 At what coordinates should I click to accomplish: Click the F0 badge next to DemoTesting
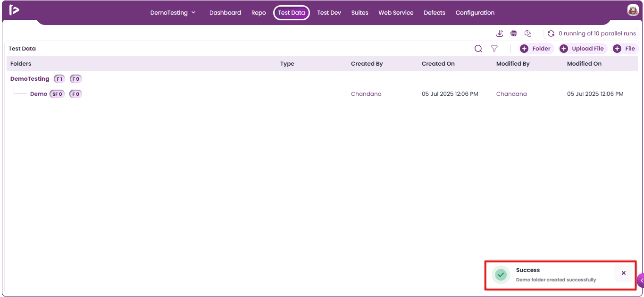(76, 79)
